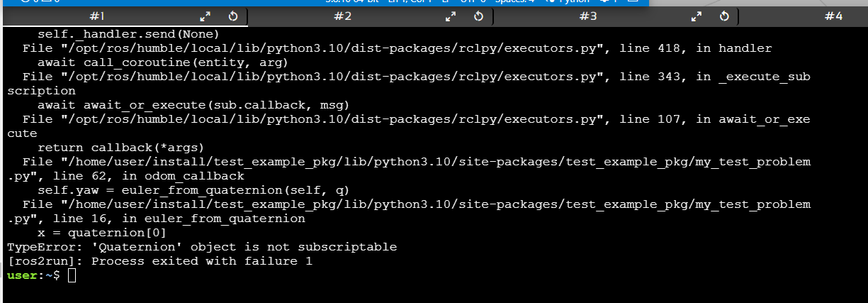Select the 64-bit Python interpreter status item

pos(352,2)
